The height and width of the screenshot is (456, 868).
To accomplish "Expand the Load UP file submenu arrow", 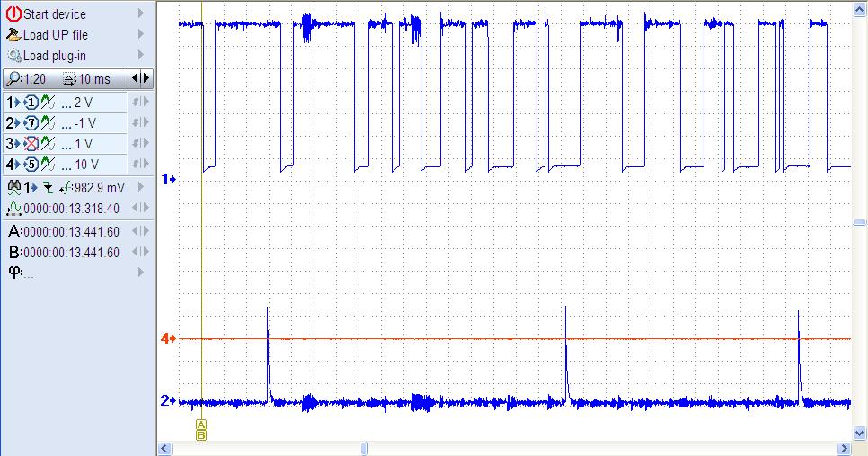I will pos(141,34).
